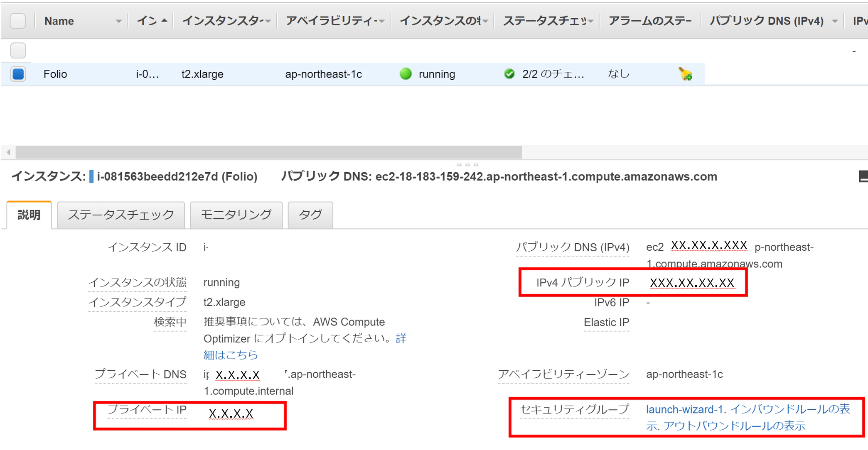Open the Public DNS (IPv4) column dropdown
Screen dimensions: 868x450
pyautogui.click(x=835, y=21)
